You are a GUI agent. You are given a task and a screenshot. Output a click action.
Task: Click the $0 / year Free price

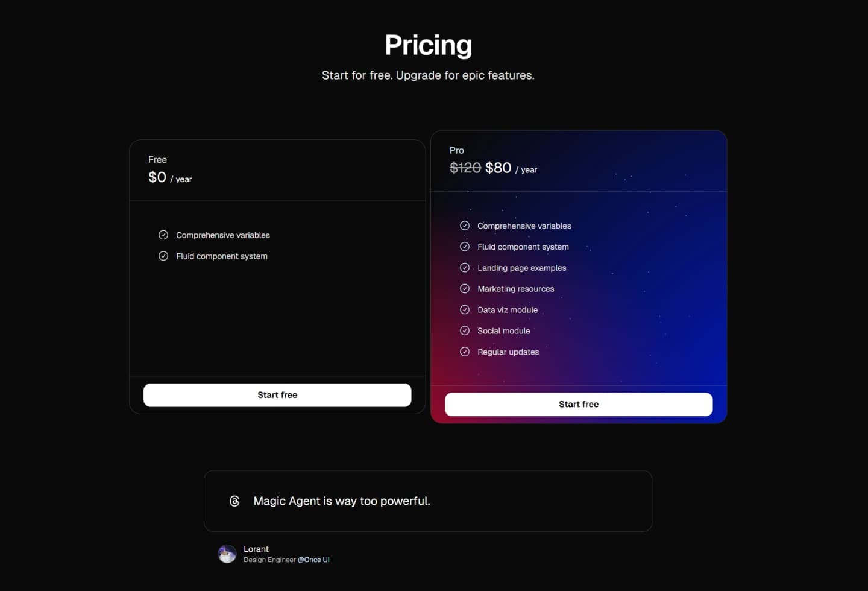170,177
